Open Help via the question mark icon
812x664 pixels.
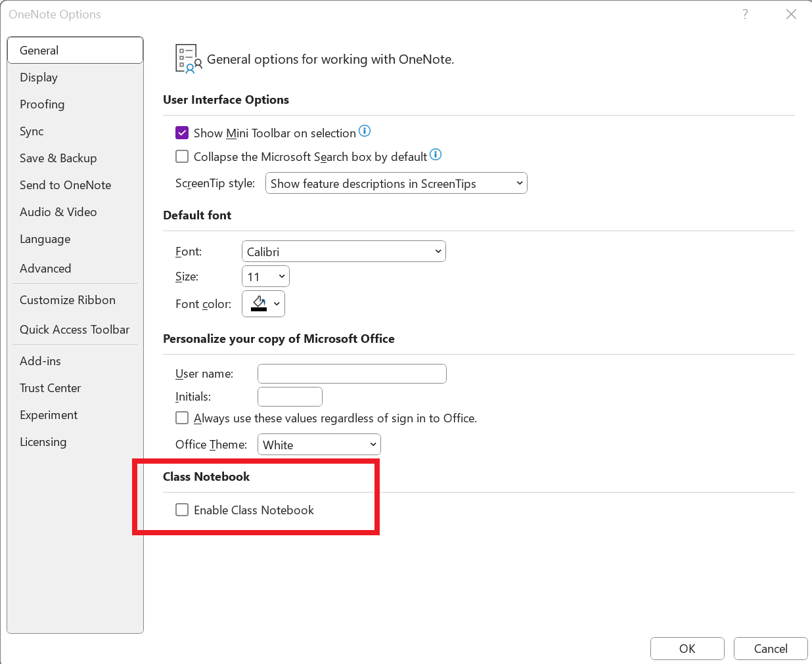745,14
